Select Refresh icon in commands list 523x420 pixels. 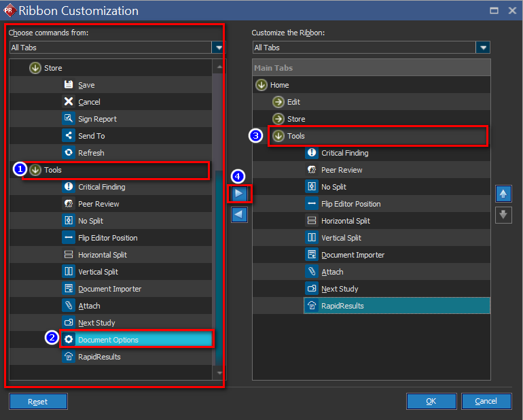68,153
